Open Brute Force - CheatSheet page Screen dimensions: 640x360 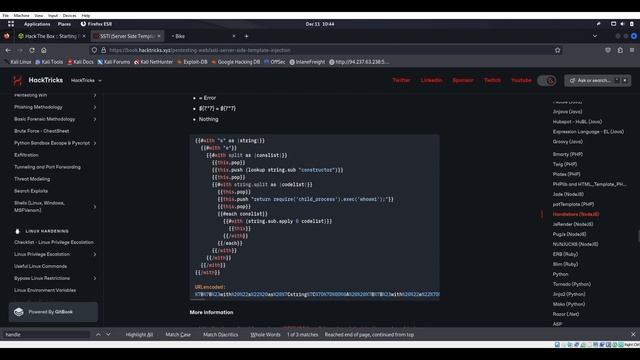tap(42, 131)
